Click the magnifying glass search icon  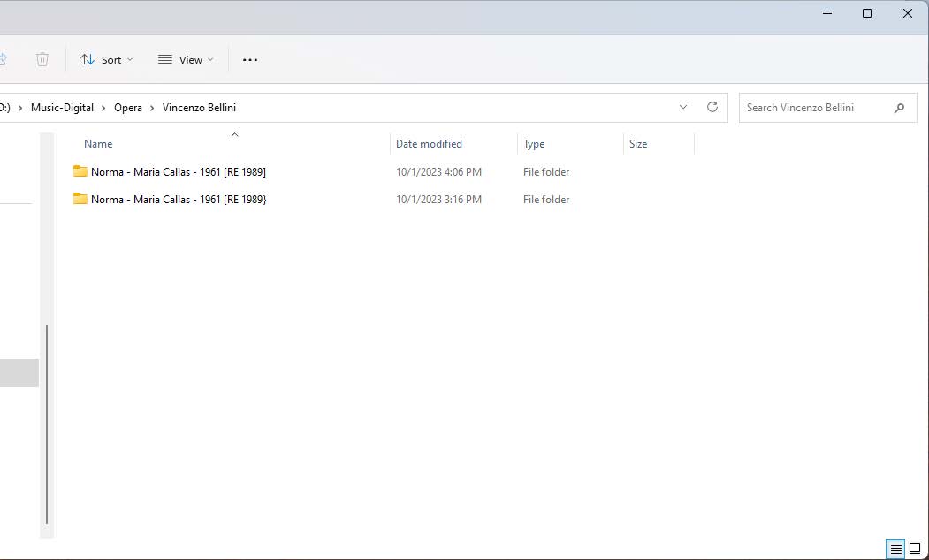pos(899,108)
